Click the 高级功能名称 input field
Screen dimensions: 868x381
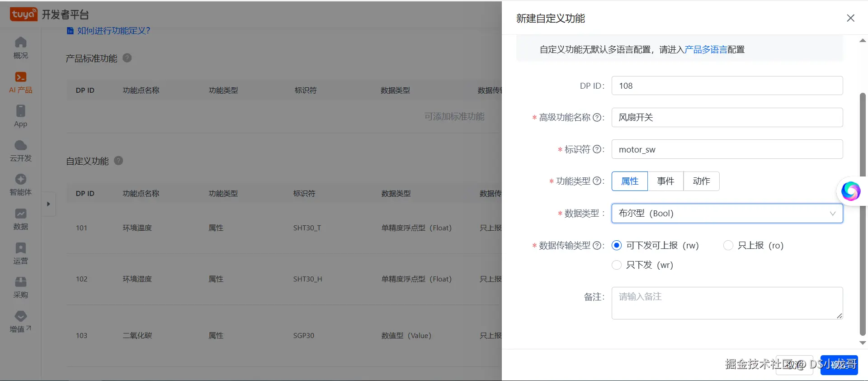pyautogui.click(x=727, y=117)
